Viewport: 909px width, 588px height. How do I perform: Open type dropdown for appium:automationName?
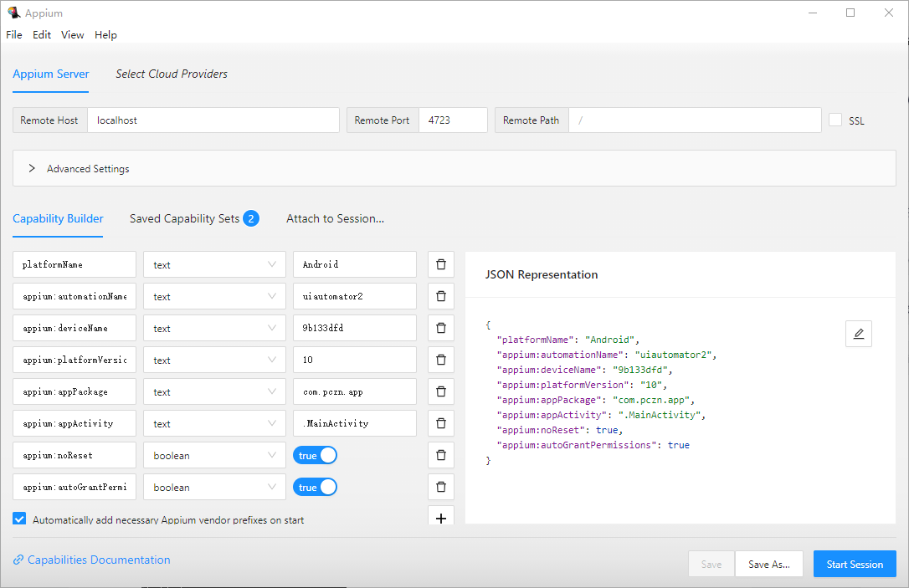click(214, 296)
